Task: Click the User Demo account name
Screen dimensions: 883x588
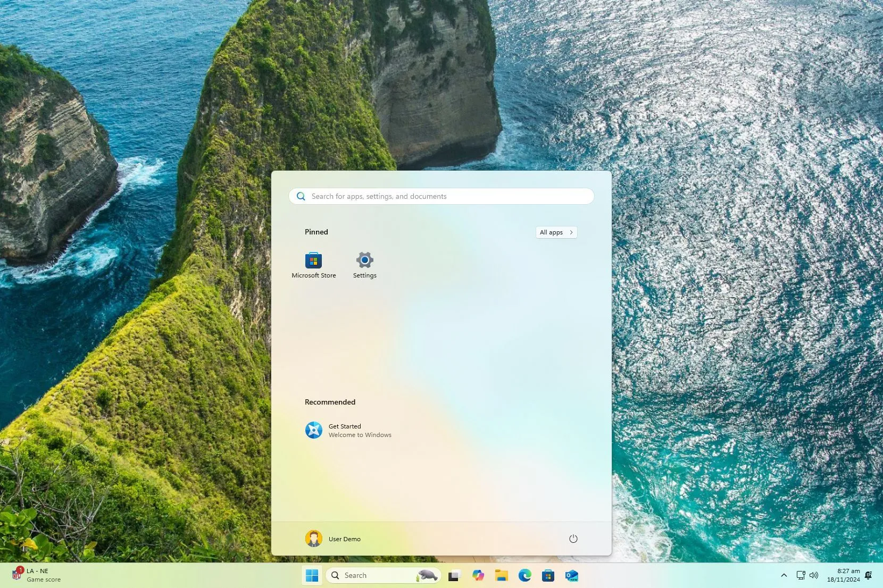Action: pyautogui.click(x=344, y=539)
